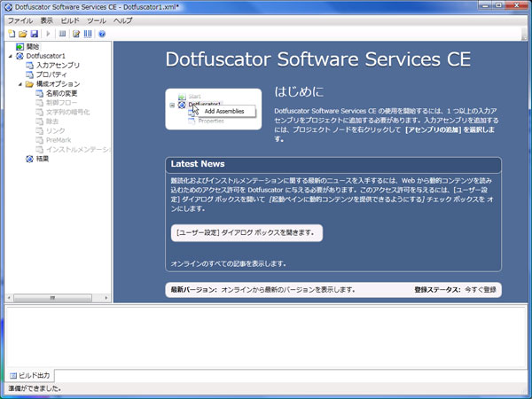
Task: Select the プロパティ tree item
Action: tap(51, 74)
